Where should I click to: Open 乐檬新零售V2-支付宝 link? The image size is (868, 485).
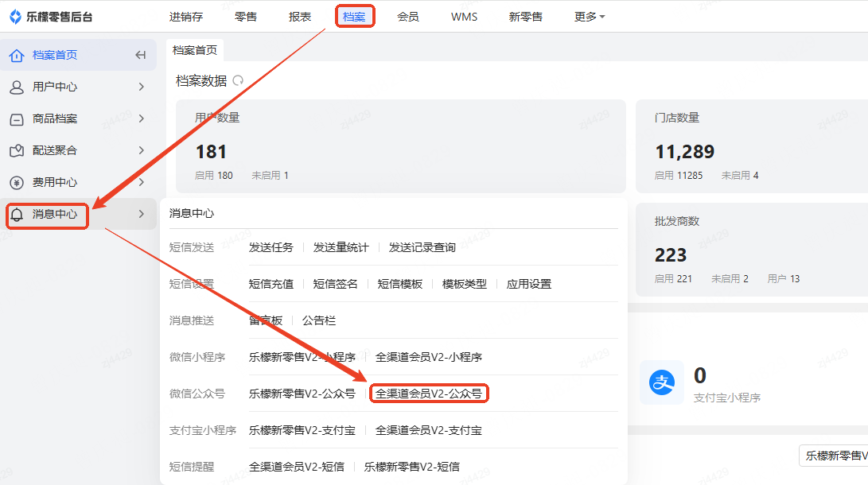(x=302, y=430)
